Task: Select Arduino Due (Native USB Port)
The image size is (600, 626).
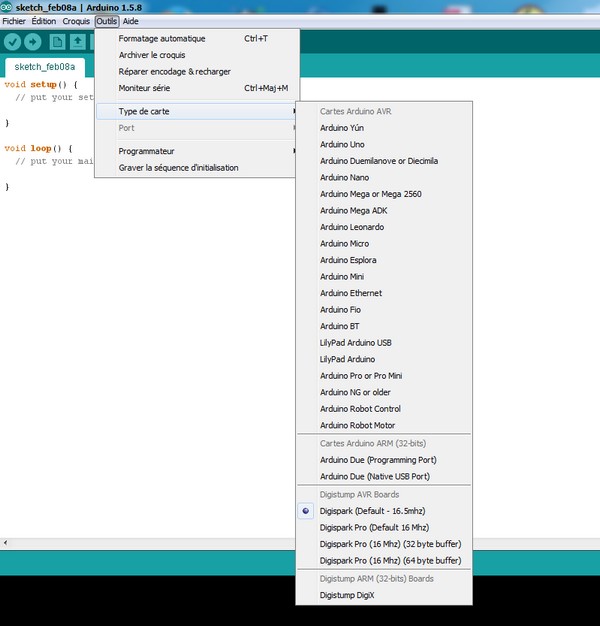Action: pyautogui.click(x=384, y=476)
